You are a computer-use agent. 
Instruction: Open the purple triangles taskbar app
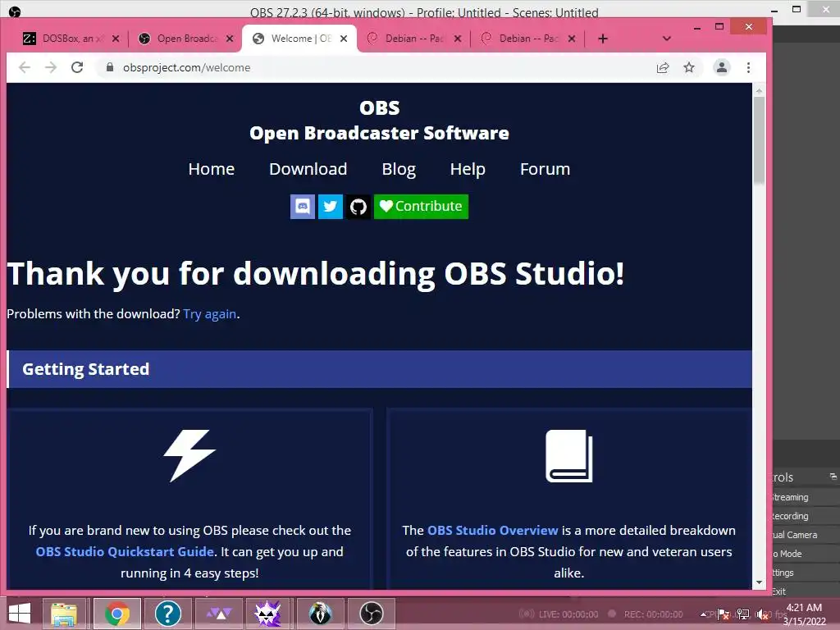coord(218,614)
